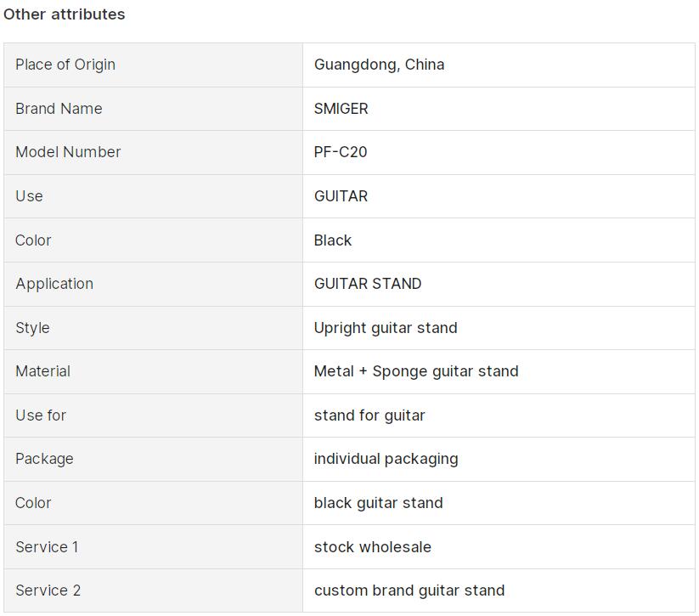
Task: Click the "Other attributes" heading
Action: [x=64, y=14]
